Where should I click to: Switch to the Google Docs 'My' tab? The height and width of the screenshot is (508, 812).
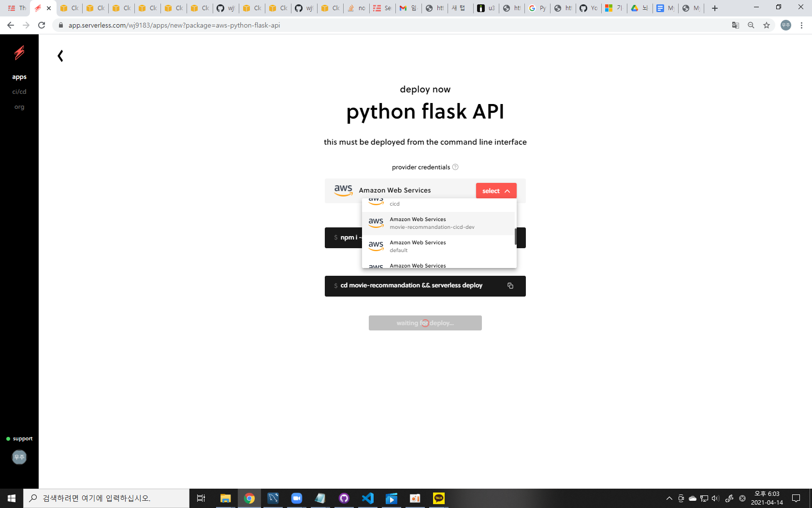tap(666, 8)
